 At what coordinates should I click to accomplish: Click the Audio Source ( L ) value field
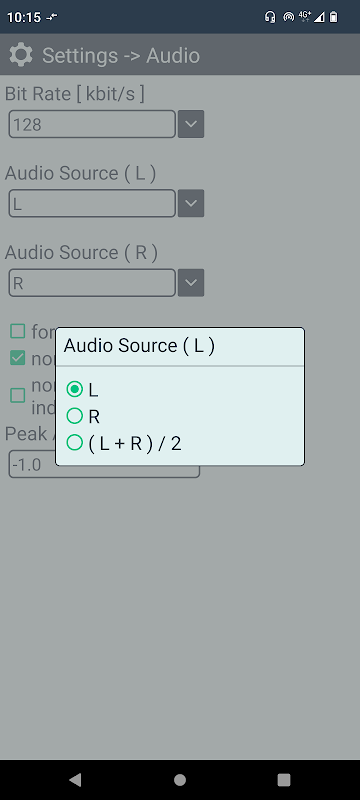point(92,203)
